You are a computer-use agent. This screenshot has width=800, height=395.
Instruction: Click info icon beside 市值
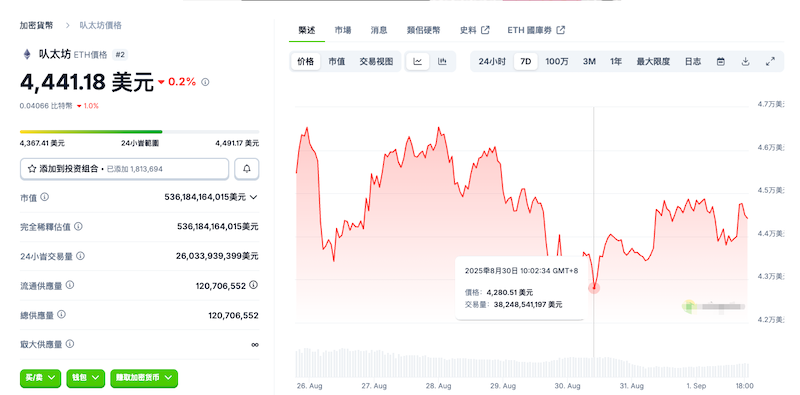(45, 197)
